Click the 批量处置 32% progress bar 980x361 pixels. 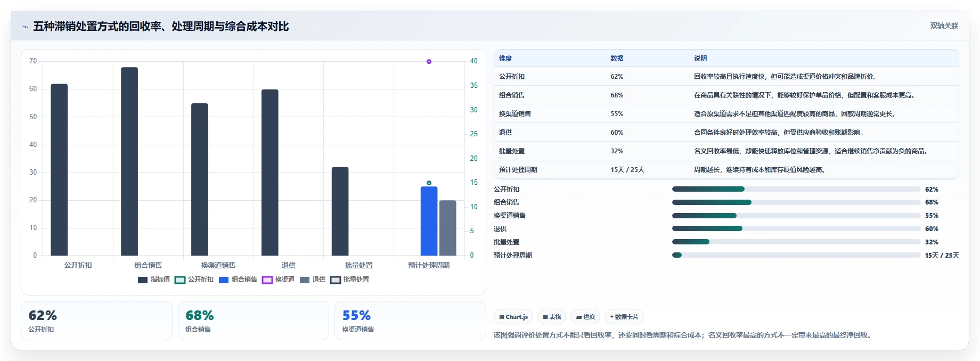[x=796, y=242]
